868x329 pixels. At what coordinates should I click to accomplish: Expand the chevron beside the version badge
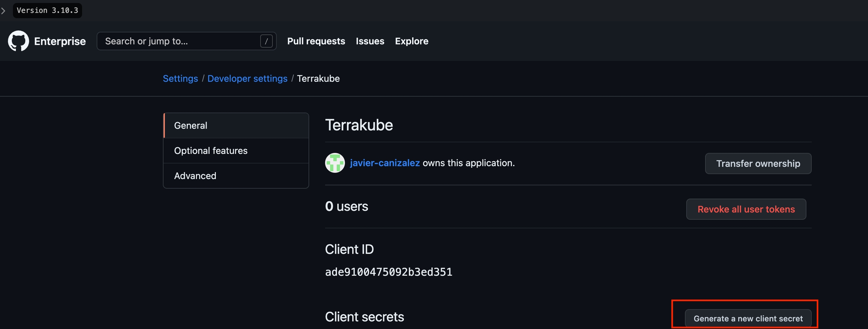click(x=3, y=11)
